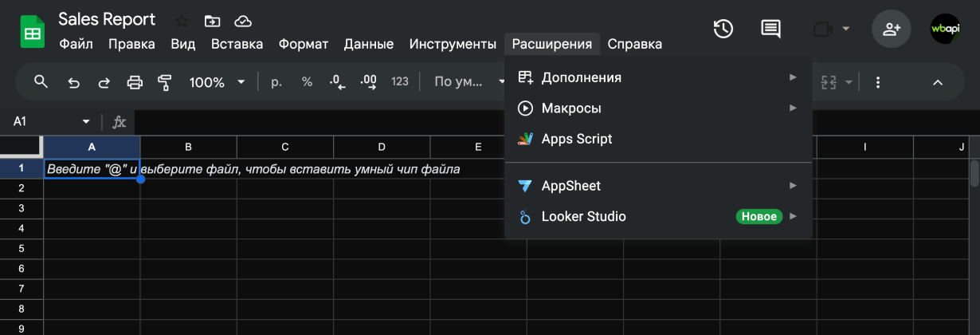Click the share button with person-plus icon
Viewport: 980px width, 335px height.
click(892, 30)
